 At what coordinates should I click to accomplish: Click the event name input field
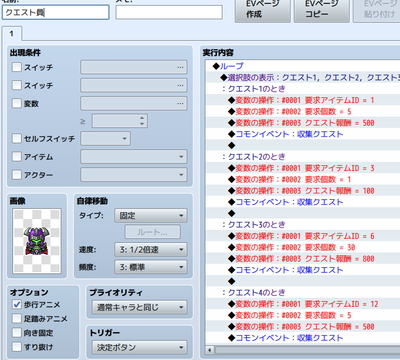tap(56, 12)
